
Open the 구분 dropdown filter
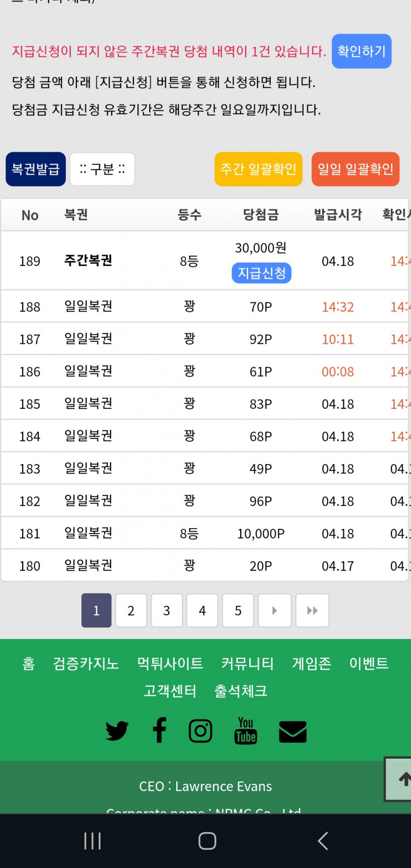pyautogui.click(x=102, y=169)
